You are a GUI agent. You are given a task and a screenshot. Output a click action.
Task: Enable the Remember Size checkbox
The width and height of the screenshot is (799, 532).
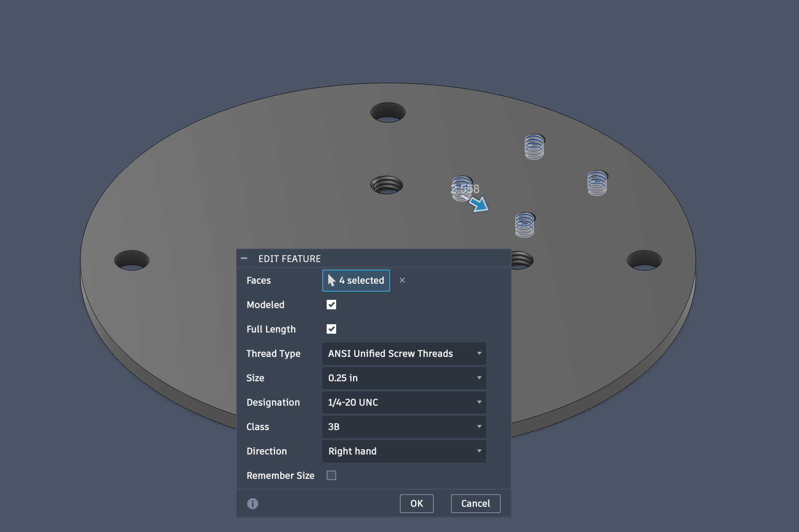(331, 475)
